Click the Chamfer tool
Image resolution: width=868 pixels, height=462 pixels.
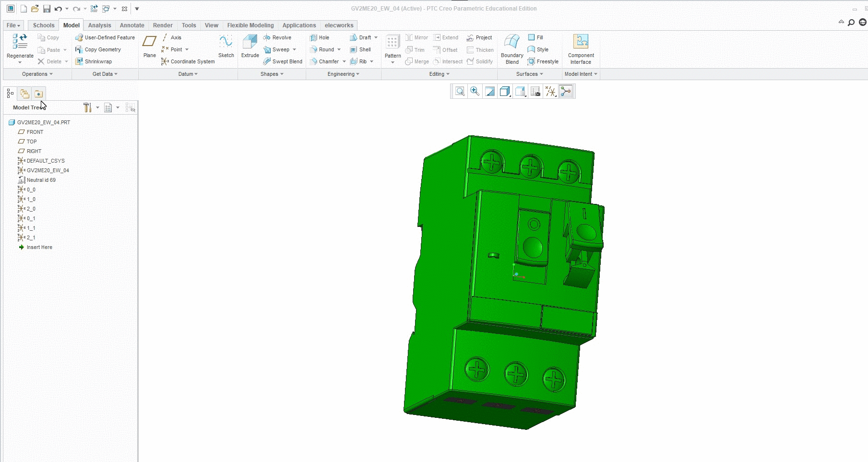[x=324, y=61]
